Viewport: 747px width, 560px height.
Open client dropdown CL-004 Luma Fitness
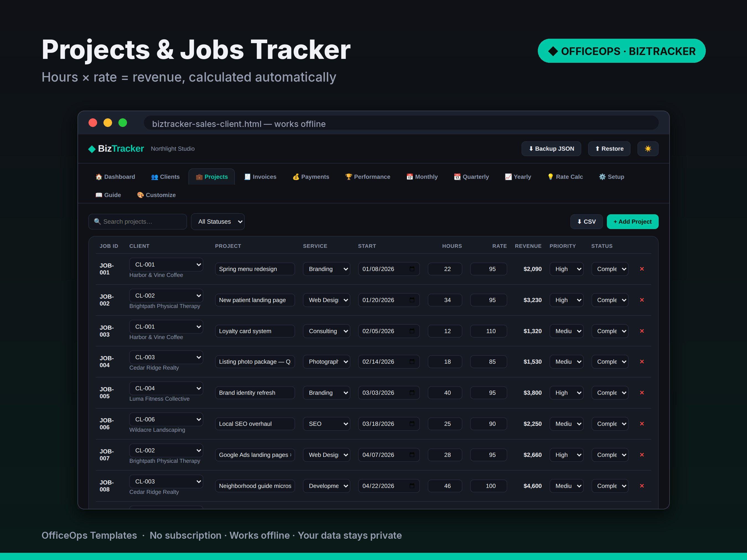pos(166,388)
